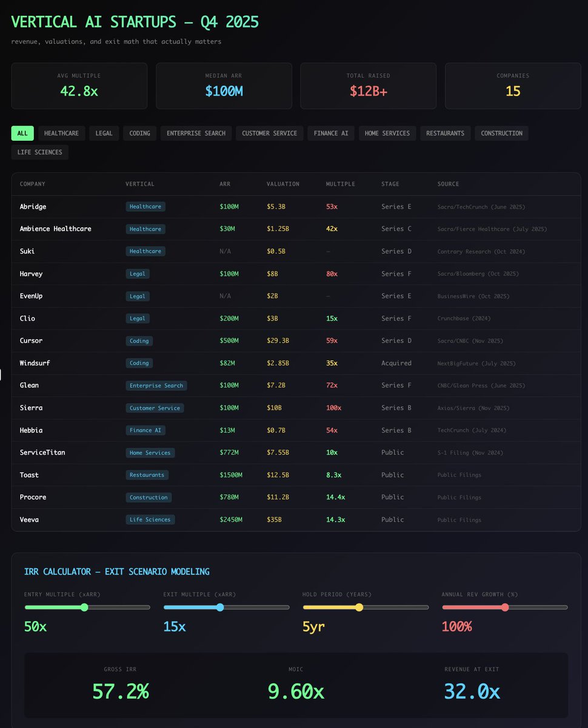Image resolution: width=588 pixels, height=728 pixels.
Task: Select the Clio company name
Action: click(x=28, y=318)
